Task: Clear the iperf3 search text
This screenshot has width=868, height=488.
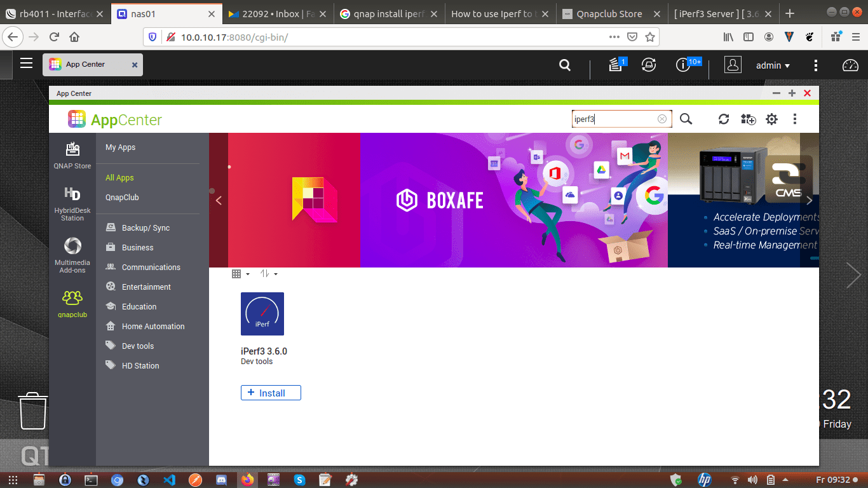Action: click(662, 119)
